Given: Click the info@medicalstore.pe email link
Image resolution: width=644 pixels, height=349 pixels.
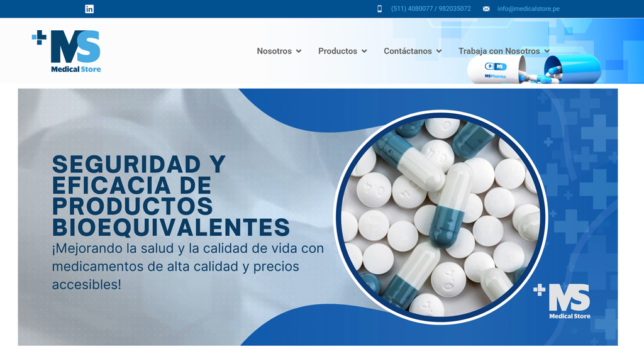Looking at the screenshot, I should (528, 9).
